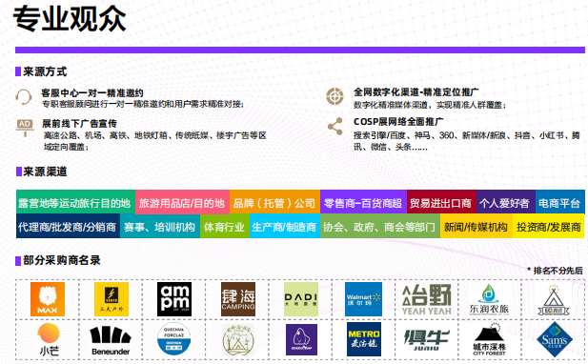Select the 城市深林 City Forest logo
The width and height of the screenshot is (588, 364).
[490, 339]
